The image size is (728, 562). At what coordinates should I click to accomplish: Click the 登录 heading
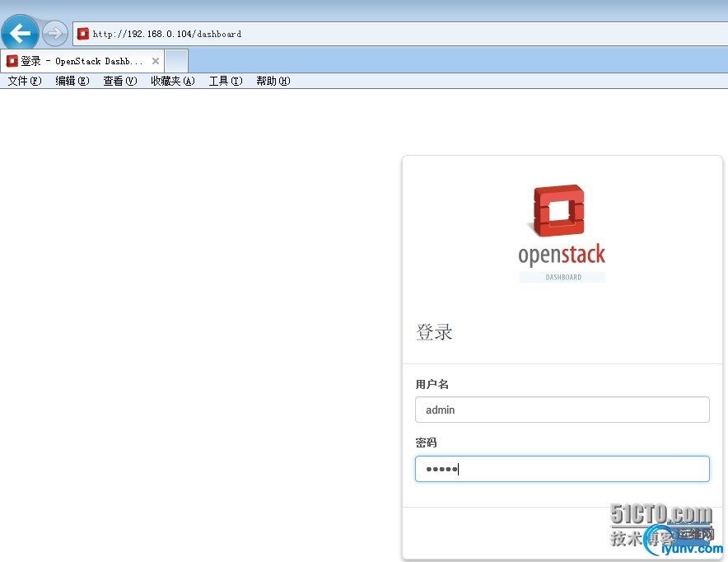pyautogui.click(x=434, y=332)
